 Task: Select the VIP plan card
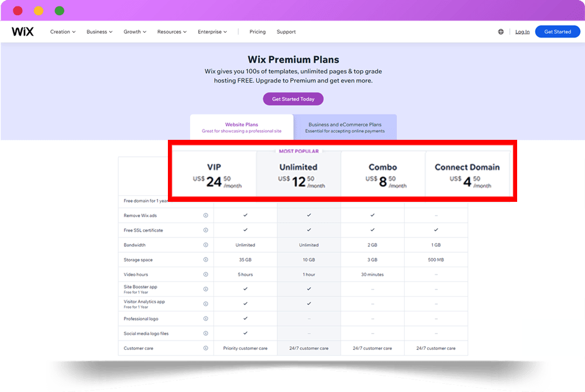(214, 174)
